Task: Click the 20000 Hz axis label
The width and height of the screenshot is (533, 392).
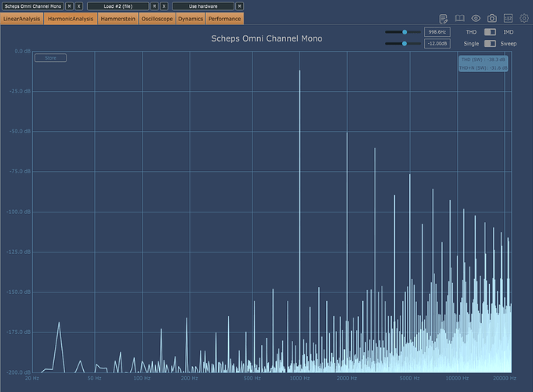Action: [x=505, y=378]
